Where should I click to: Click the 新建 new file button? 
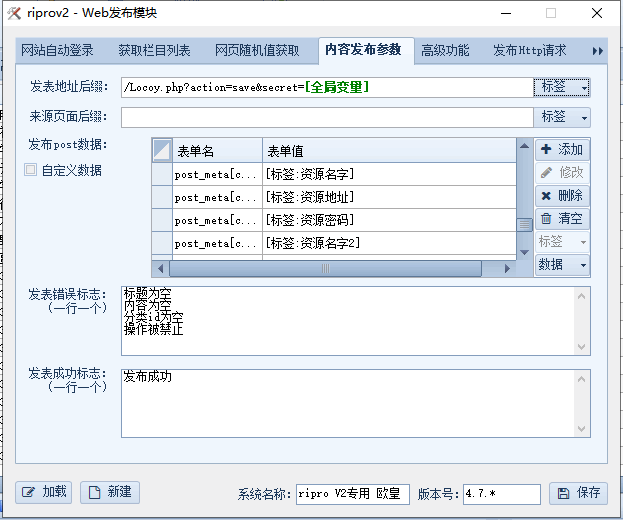(110, 492)
